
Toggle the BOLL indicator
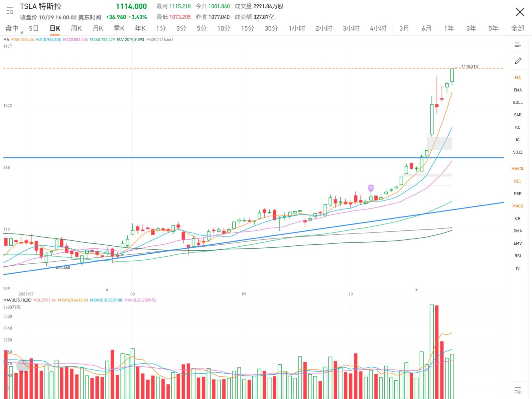tap(518, 102)
